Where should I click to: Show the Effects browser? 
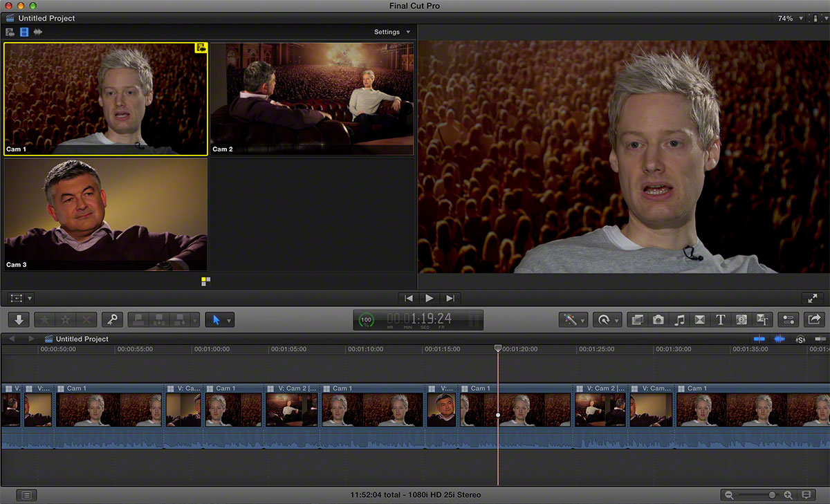(x=637, y=319)
